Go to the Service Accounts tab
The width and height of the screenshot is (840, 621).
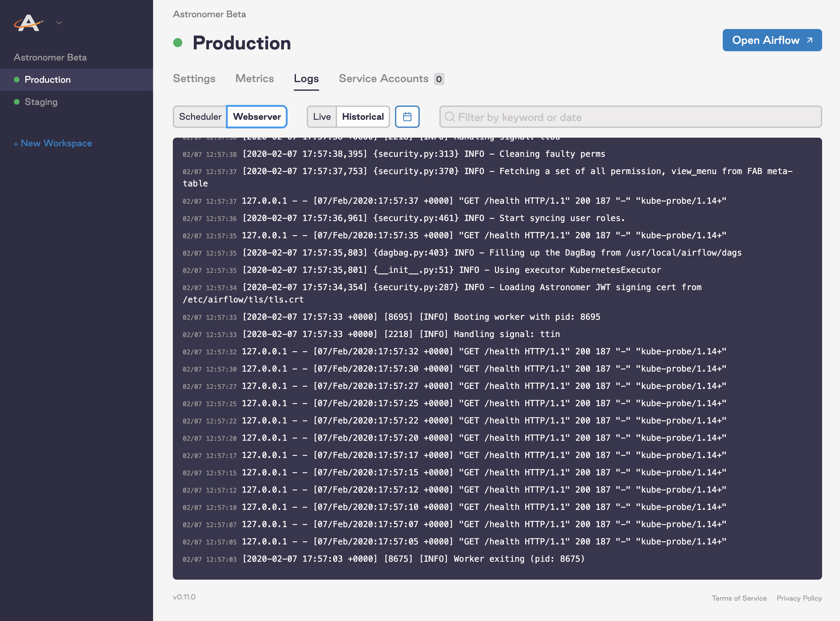(383, 79)
